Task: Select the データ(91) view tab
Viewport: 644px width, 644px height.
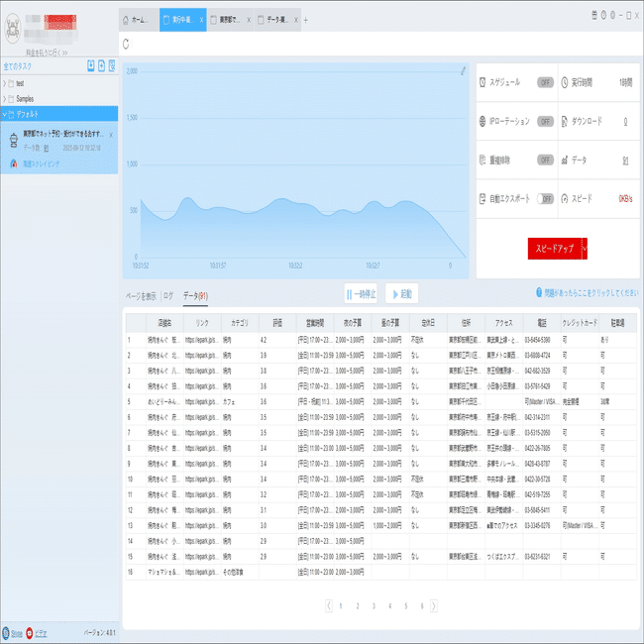Action: click(195, 295)
